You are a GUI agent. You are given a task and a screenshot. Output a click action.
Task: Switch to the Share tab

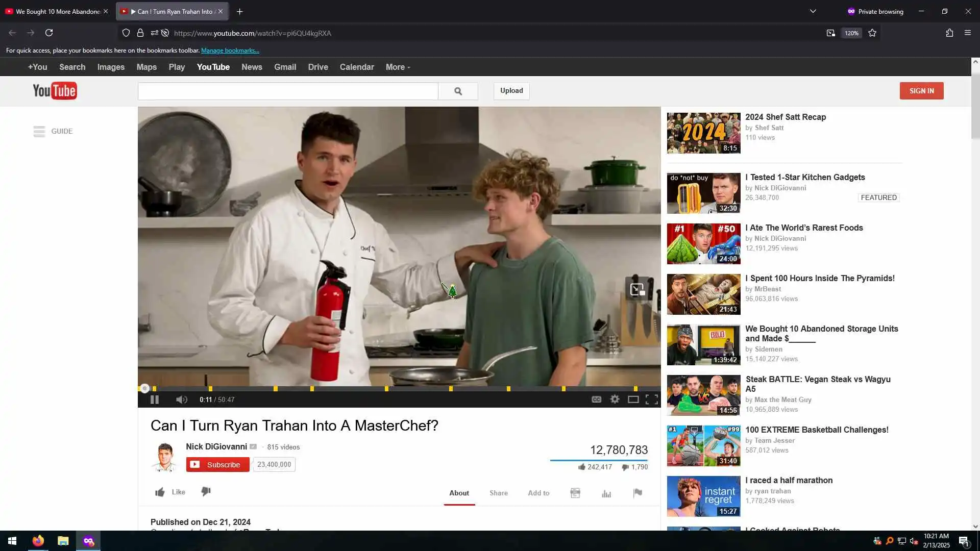498,493
